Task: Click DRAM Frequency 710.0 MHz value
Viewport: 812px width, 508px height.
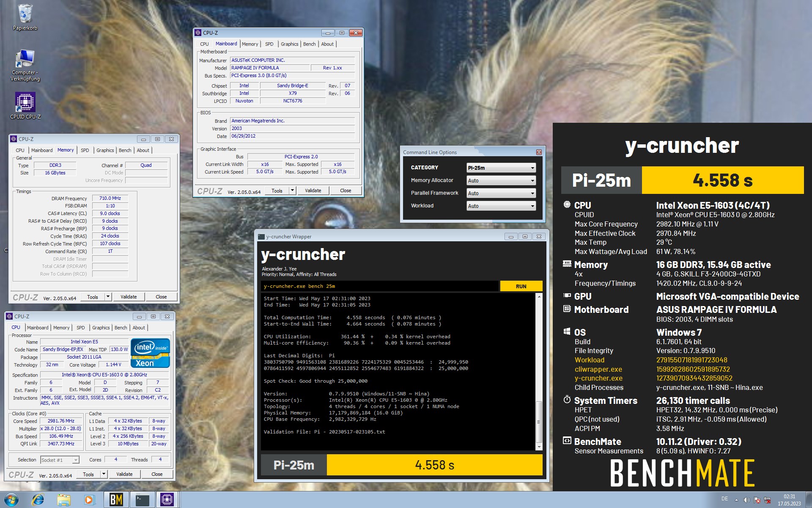Action: [x=110, y=198]
